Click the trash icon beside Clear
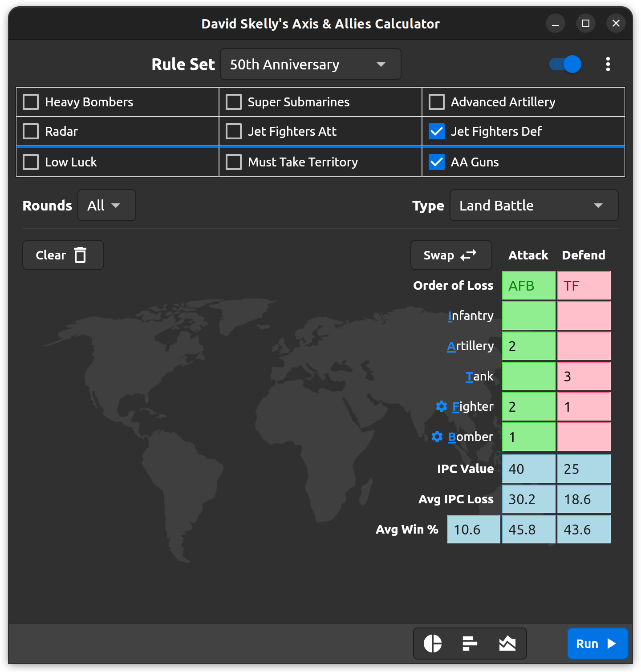Image resolution: width=641 pixels, height=672 pixels. pyautogui.click(x=80, y=255)
